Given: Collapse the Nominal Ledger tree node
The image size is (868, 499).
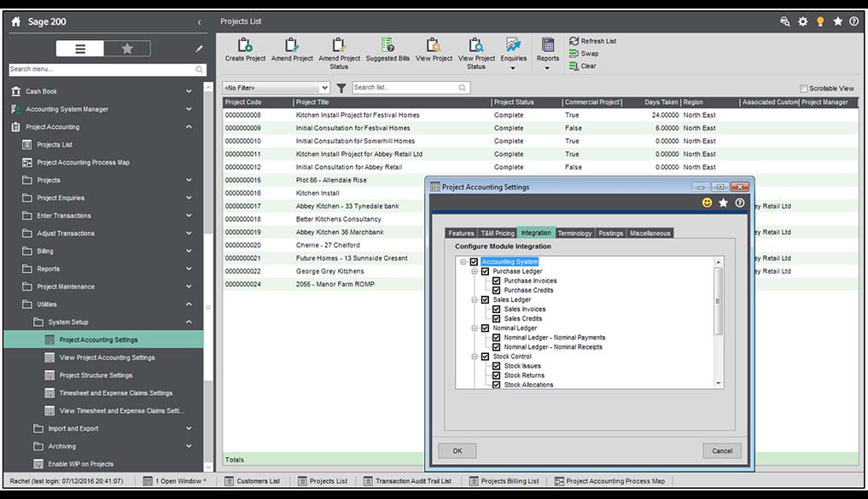Looking at the screenshot, I should pyautogui.click(x=475, y=328).
